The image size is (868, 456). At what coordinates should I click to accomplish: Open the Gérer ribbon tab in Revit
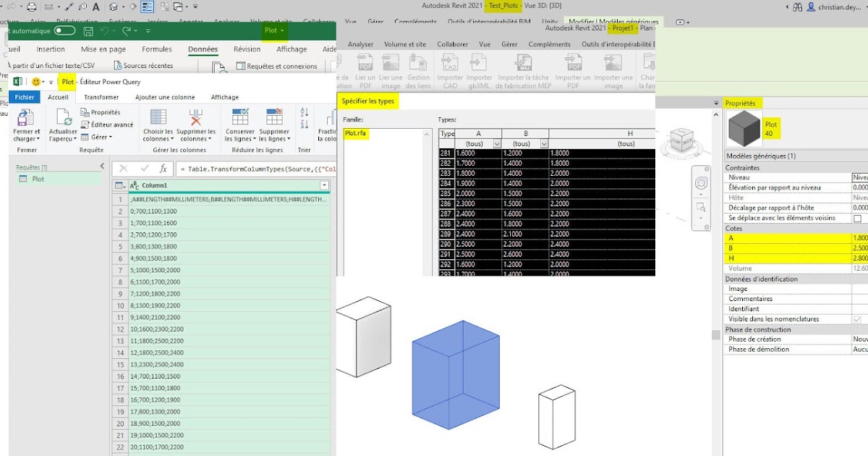(509, 43)
